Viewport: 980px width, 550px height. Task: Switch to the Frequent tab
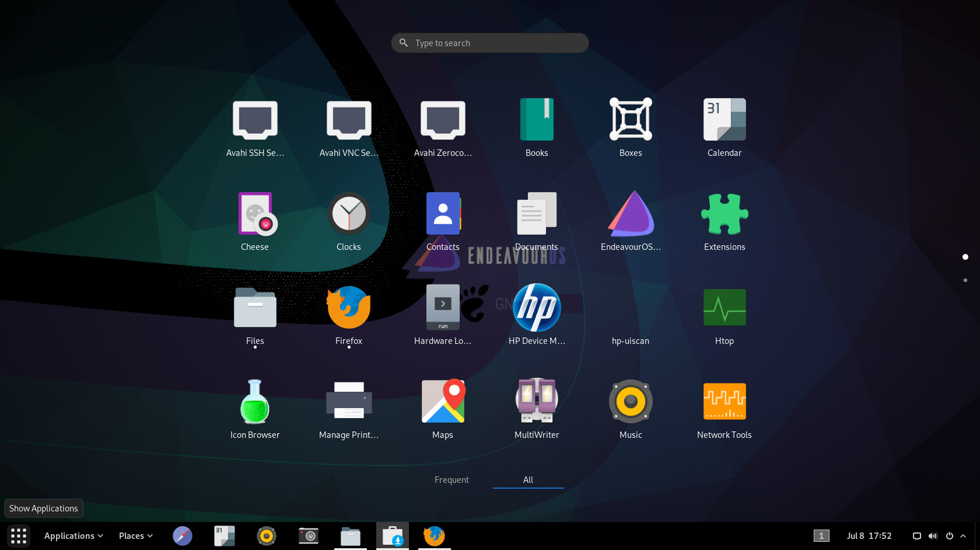[452, 480]
